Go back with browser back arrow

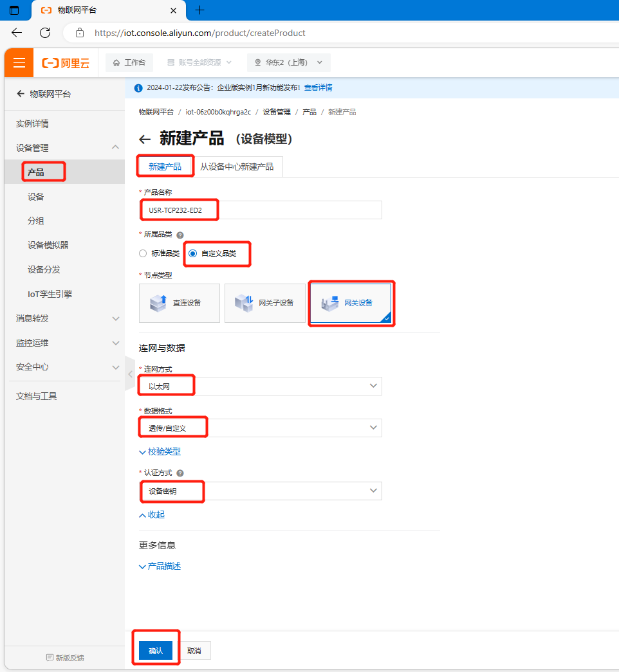(17, 33)
